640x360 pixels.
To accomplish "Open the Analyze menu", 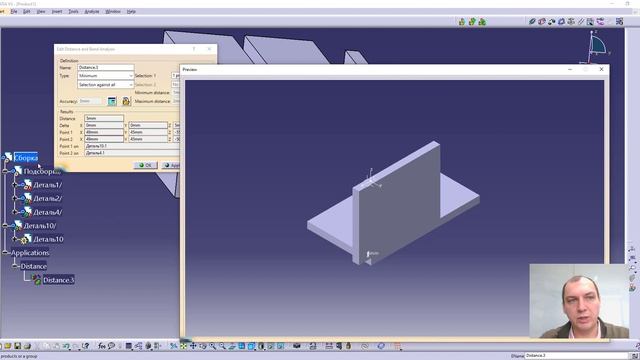I will coord(92,11).
